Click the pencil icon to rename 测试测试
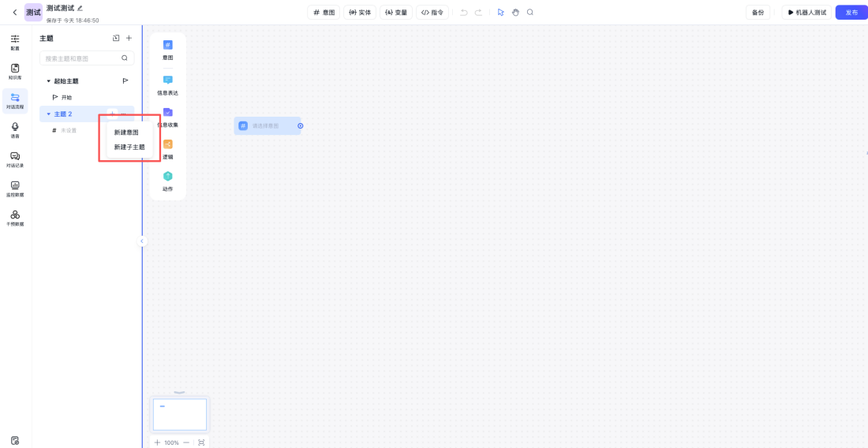The height and width of the screenshot is (448, 868). (x=80, y=8)
